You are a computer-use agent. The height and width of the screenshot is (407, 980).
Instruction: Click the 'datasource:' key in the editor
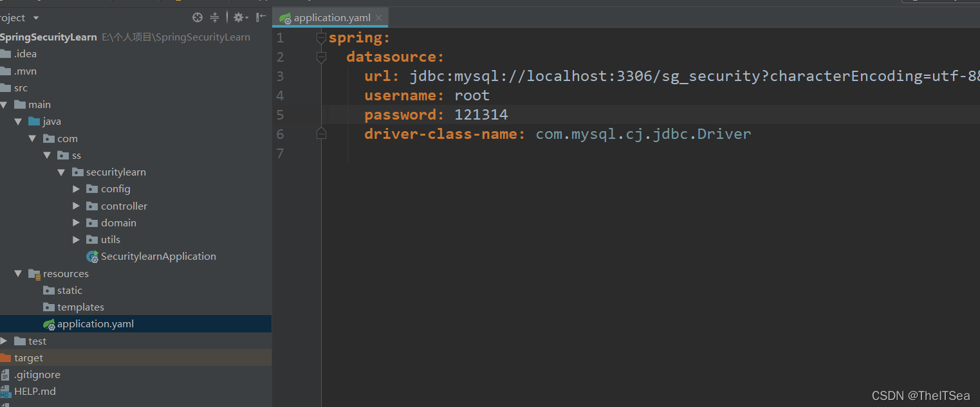[x=396, y=57]
